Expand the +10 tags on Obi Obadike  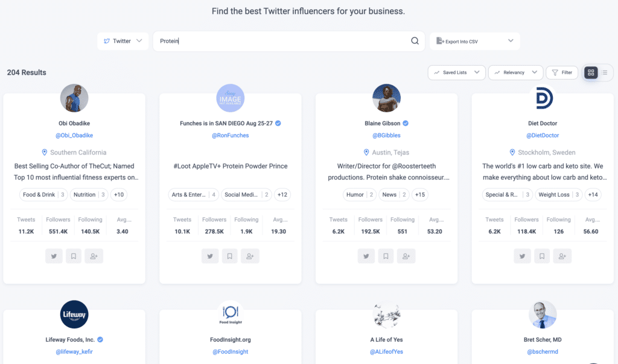tap(119, 194)
